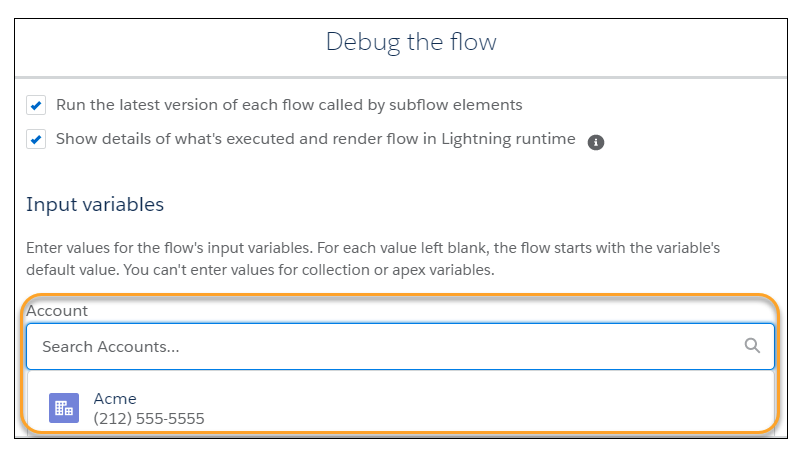797x450 pixels.
Task: Click the Acme account name text
Action: click(115, 399)
